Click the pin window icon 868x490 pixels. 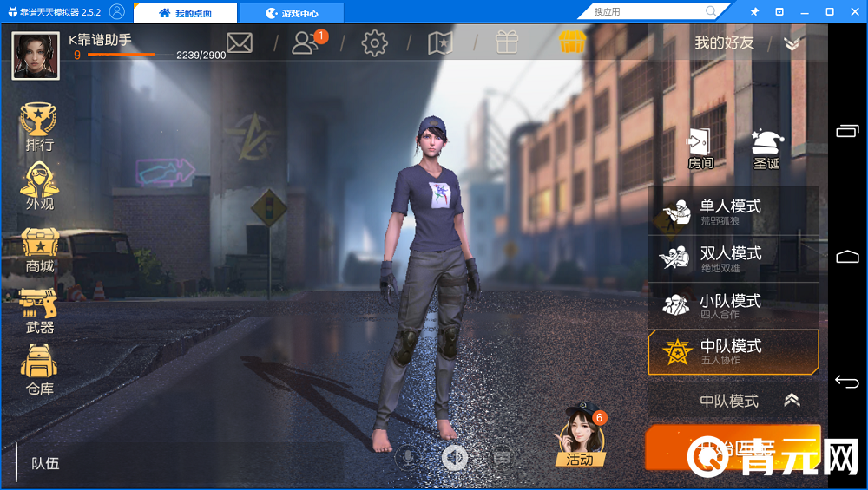click(754, 11)
